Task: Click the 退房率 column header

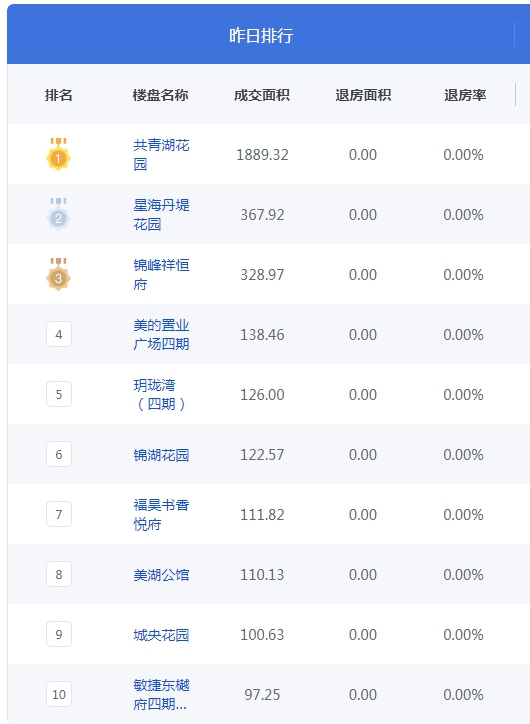Action: point(465,95)
